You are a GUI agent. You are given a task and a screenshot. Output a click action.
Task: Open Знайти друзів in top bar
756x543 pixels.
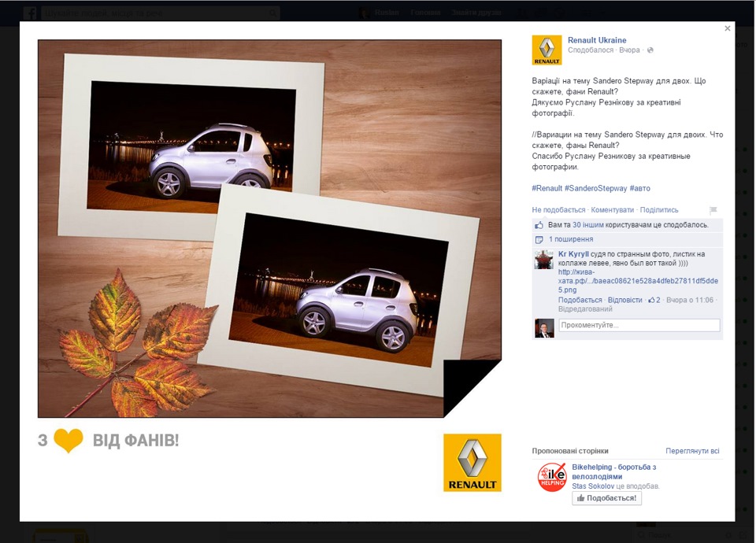(476, 13)
